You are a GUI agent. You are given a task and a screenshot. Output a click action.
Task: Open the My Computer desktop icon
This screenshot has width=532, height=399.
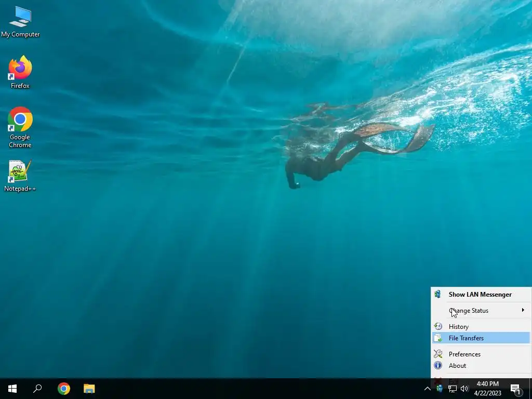[x=20, y=21]
